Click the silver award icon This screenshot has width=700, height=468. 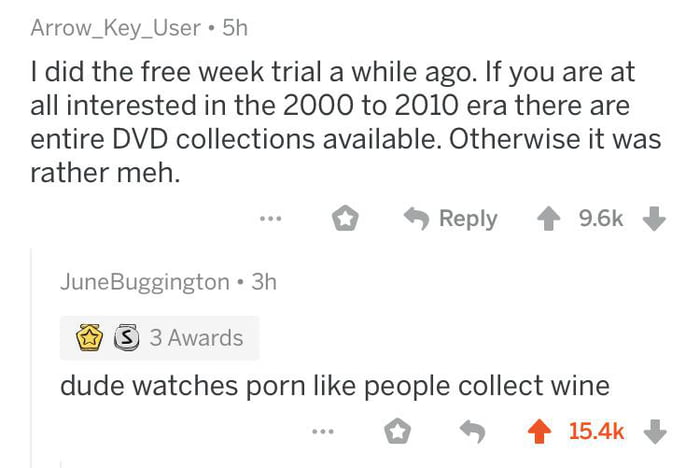click(126, 338)
